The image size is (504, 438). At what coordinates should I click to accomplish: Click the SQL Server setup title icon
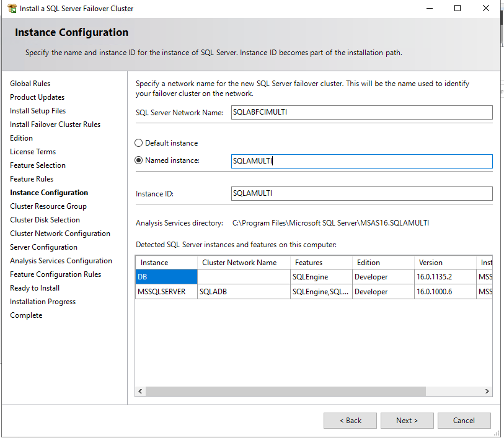[12, 8]
